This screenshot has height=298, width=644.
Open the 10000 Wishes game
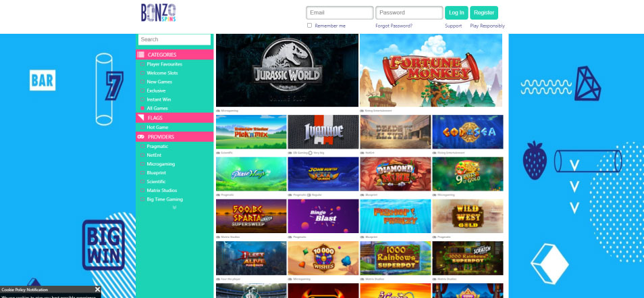(323, 258)
